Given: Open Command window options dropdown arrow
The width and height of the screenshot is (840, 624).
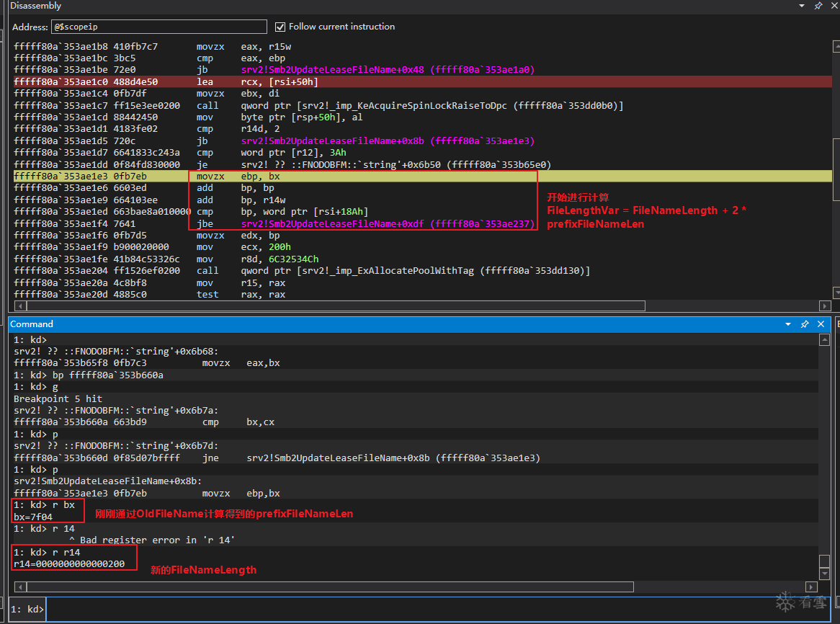Looking at the screenshot, I should pos(789,324).
